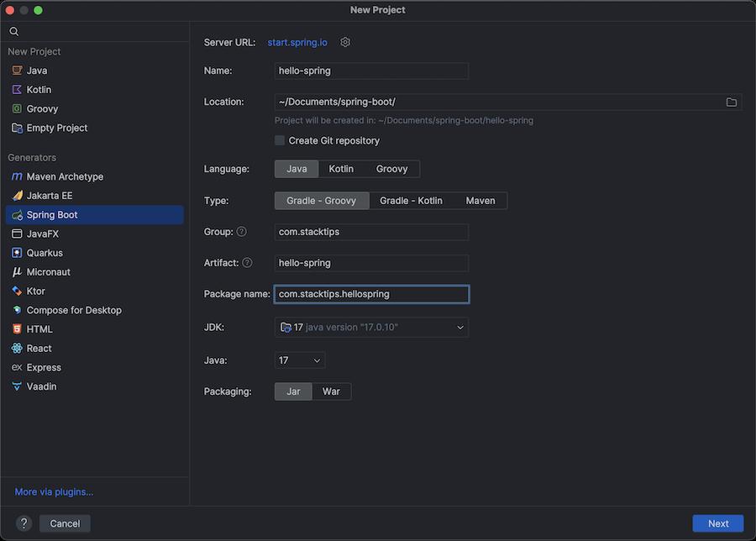This screenshot has width=756, height=541.
Task: Select the Quarkus generator row
Action: point(94,253)
